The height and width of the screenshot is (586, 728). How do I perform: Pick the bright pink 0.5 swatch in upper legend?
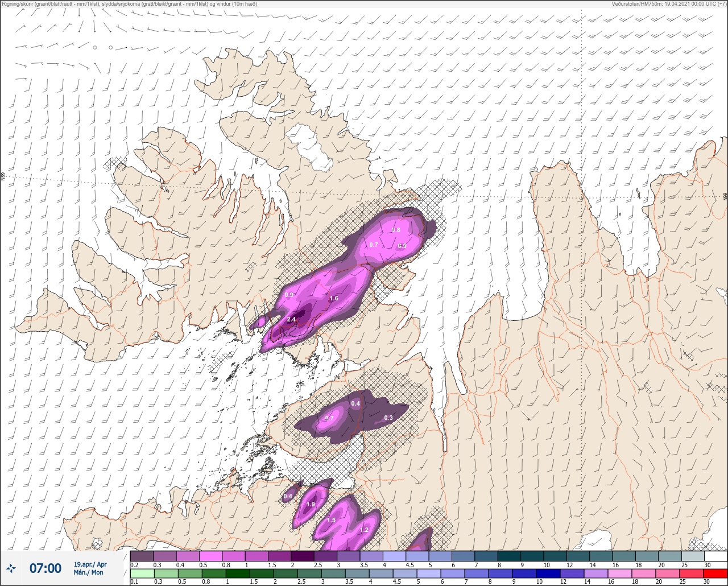pos(210,556)
